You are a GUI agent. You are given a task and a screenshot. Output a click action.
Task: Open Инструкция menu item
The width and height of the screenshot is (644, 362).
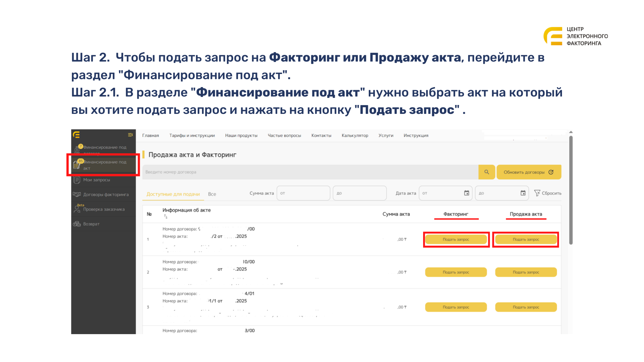[x=416, y=135]
